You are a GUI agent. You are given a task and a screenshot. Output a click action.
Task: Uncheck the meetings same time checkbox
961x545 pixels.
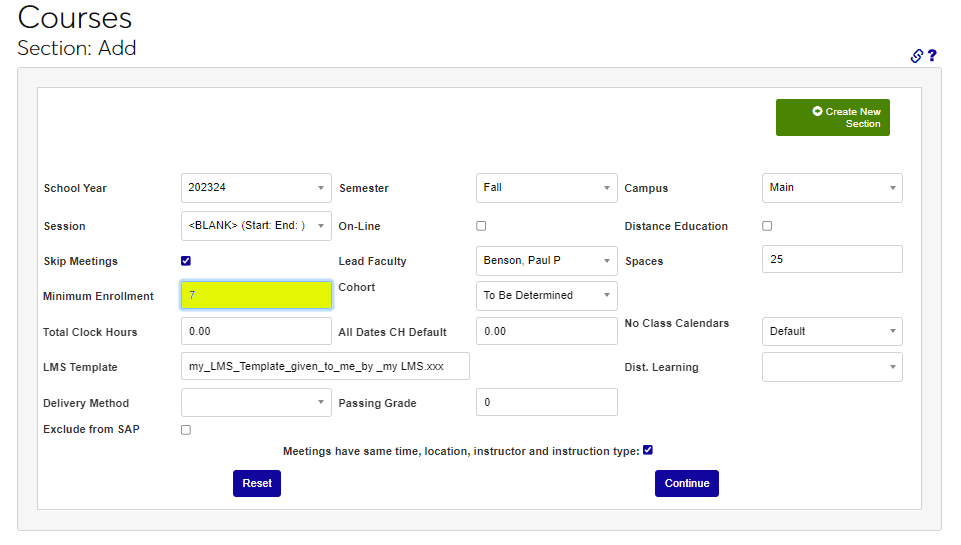(x=648, y=450)
